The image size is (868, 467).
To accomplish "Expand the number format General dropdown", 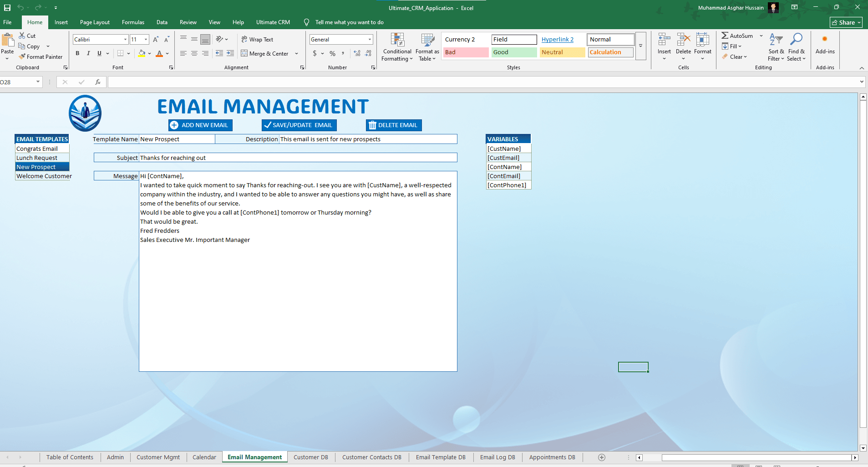I will pyautogui.click(x=369, y=40).
